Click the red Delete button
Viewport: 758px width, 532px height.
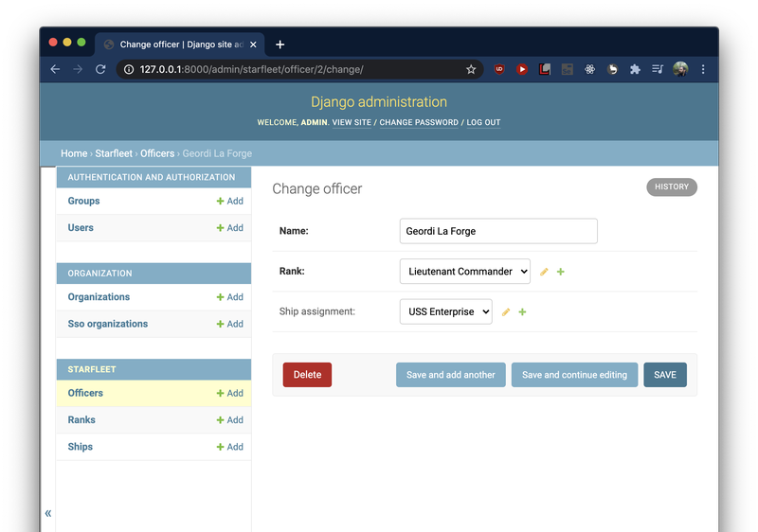(x=307, y=375)
